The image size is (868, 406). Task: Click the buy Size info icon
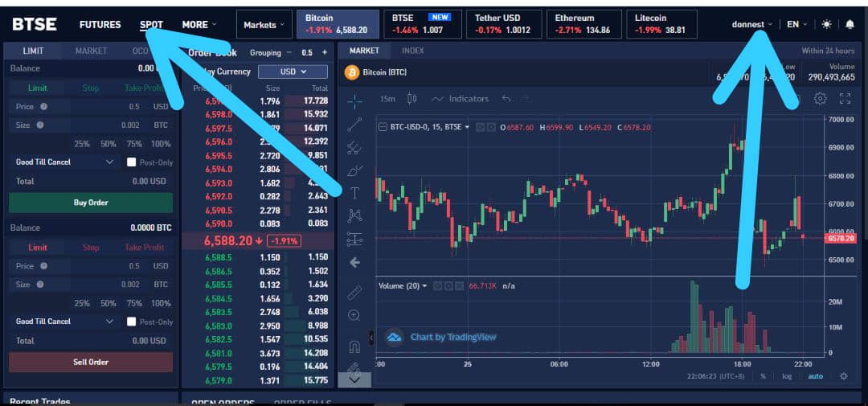tap(40, 125)
